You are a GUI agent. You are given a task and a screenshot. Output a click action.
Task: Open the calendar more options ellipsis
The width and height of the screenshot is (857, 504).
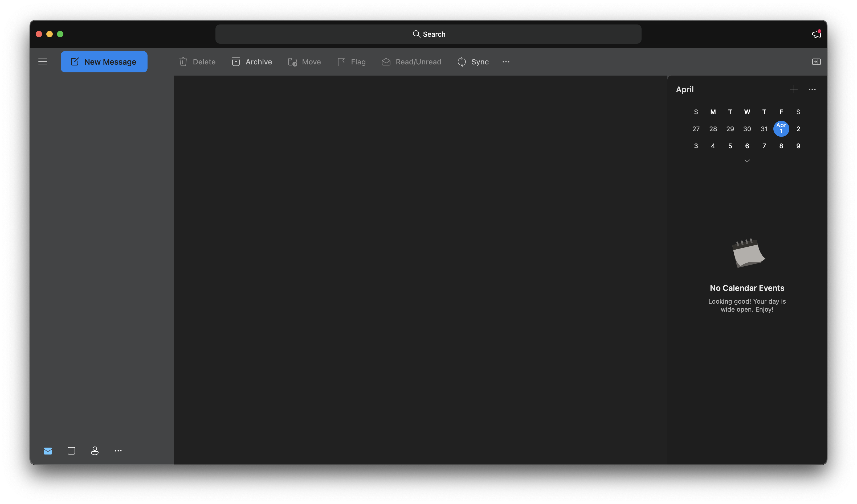[x=812, y=89]
